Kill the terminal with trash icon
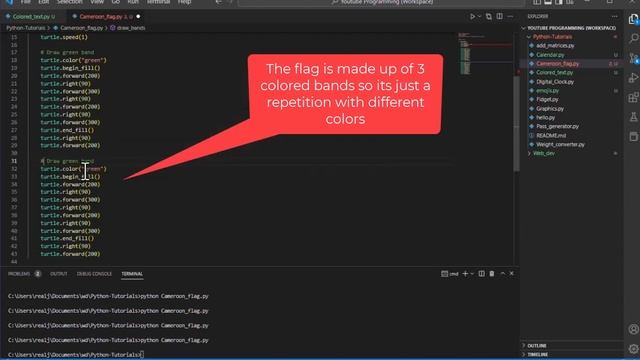The height and width of the screenshot is (360, 640). (492, 273)
